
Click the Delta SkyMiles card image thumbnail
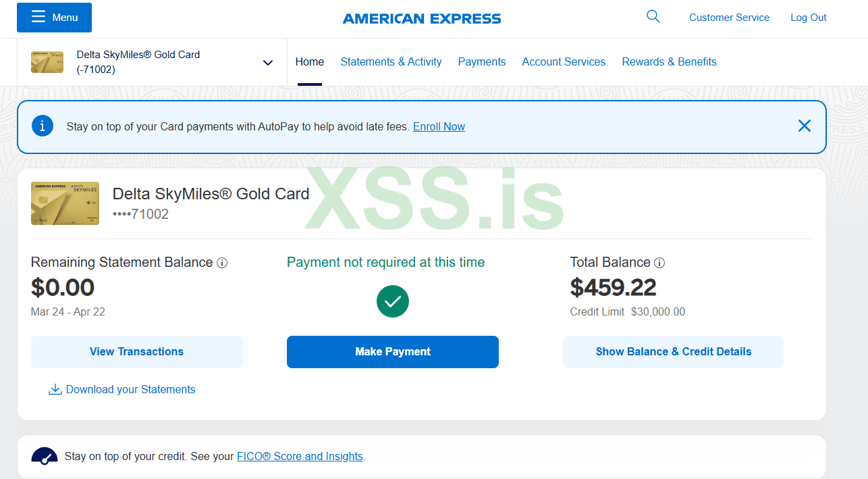pyautogui.click(x=65, y=203)
